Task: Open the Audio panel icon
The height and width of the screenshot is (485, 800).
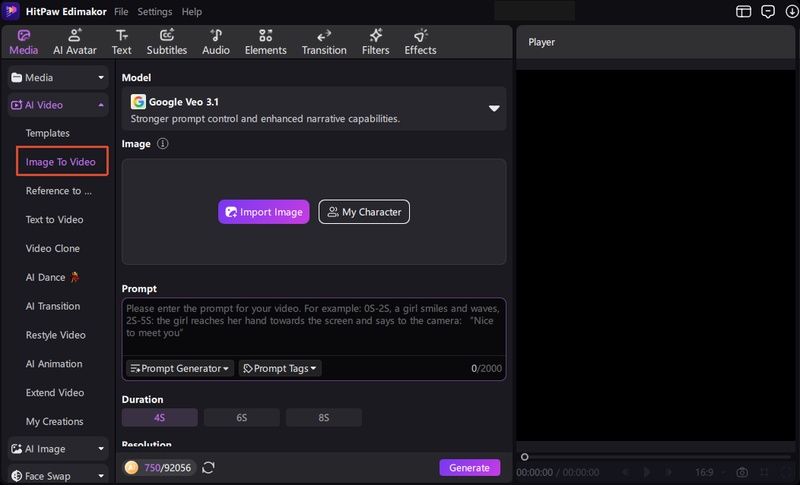Action: coord(216,35)
